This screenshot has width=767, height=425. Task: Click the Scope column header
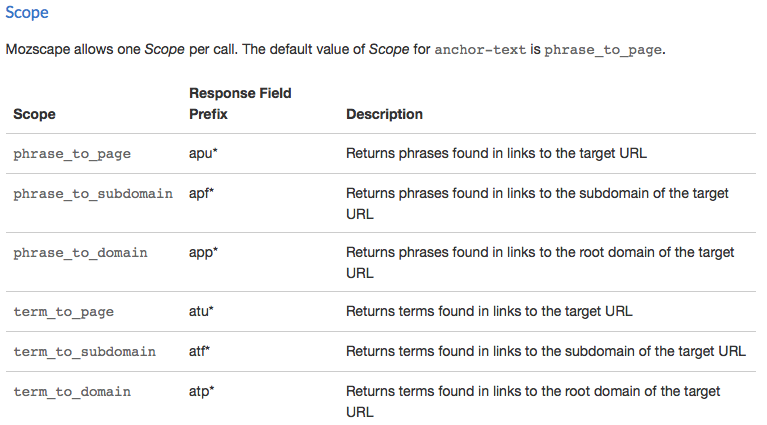tap(34, 114)
